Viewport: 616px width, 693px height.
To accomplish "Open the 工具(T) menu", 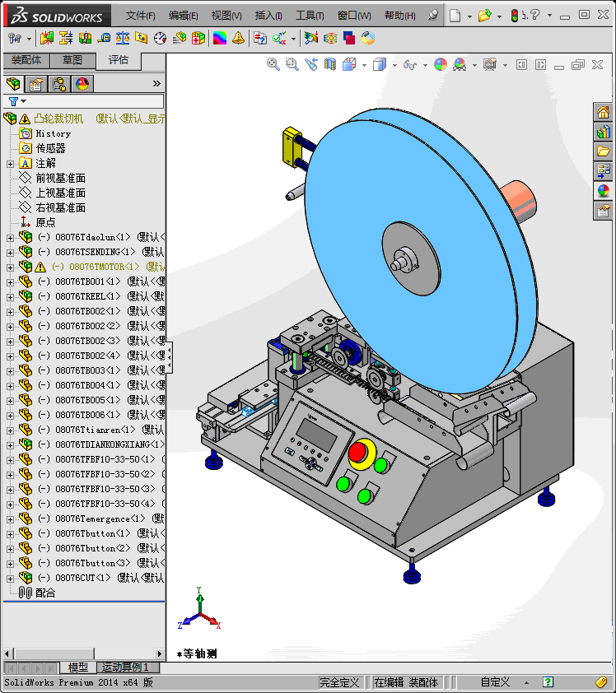I will 310,16.
